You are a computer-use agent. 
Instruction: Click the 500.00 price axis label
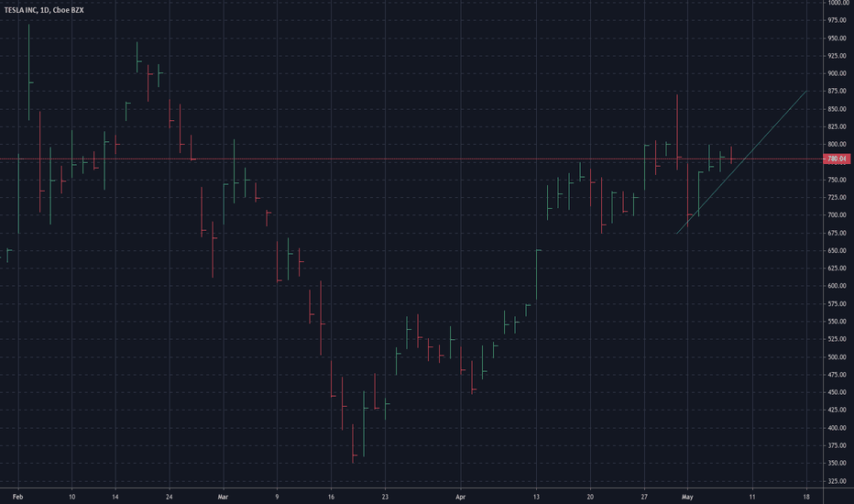[837, 356]
